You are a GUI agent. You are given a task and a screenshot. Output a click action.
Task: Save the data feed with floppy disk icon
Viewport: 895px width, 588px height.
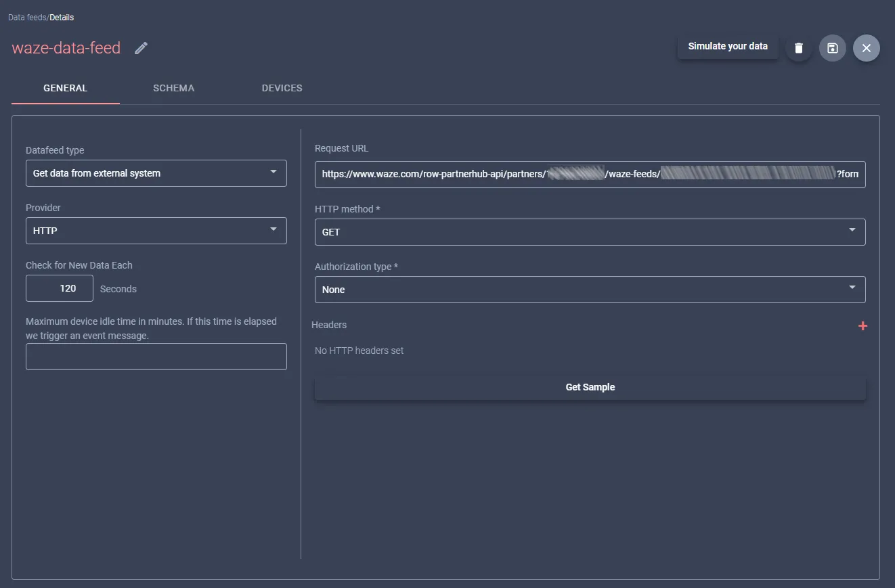pos(833,48)
